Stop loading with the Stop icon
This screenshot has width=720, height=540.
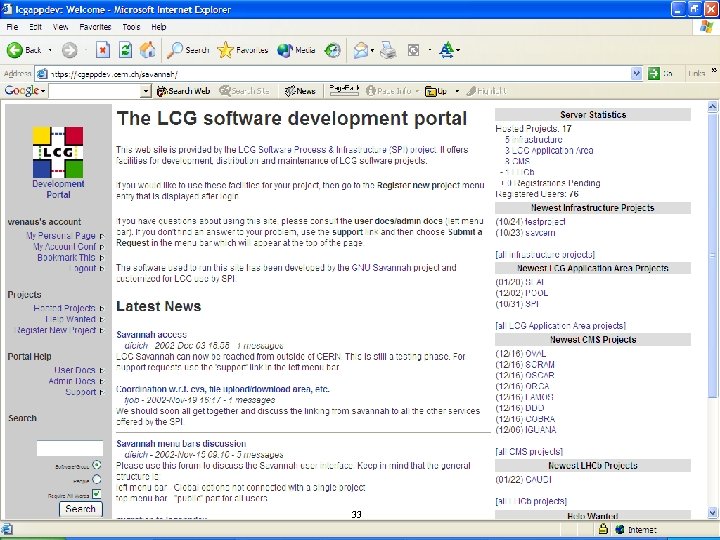click(103, 50)
